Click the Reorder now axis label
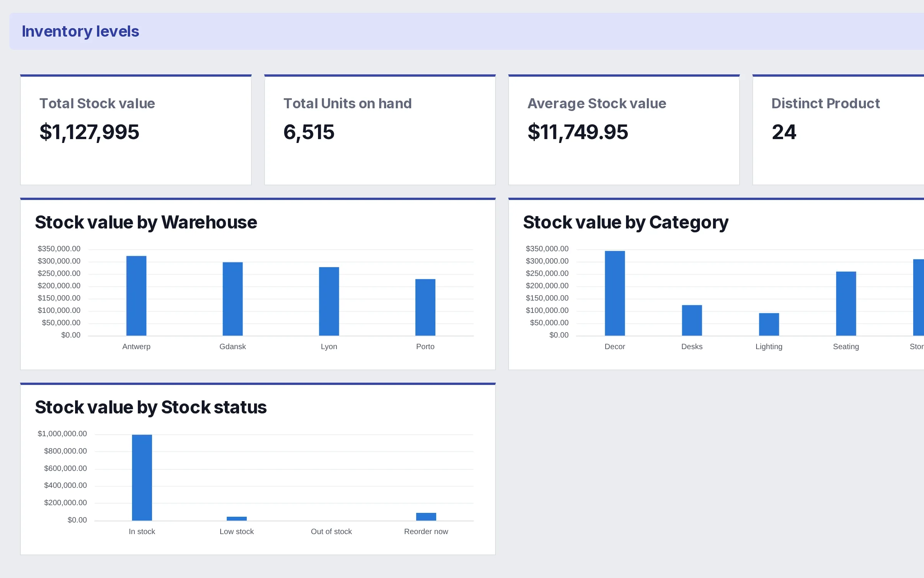This screenshot has height=578, width=924. point(426,531)
